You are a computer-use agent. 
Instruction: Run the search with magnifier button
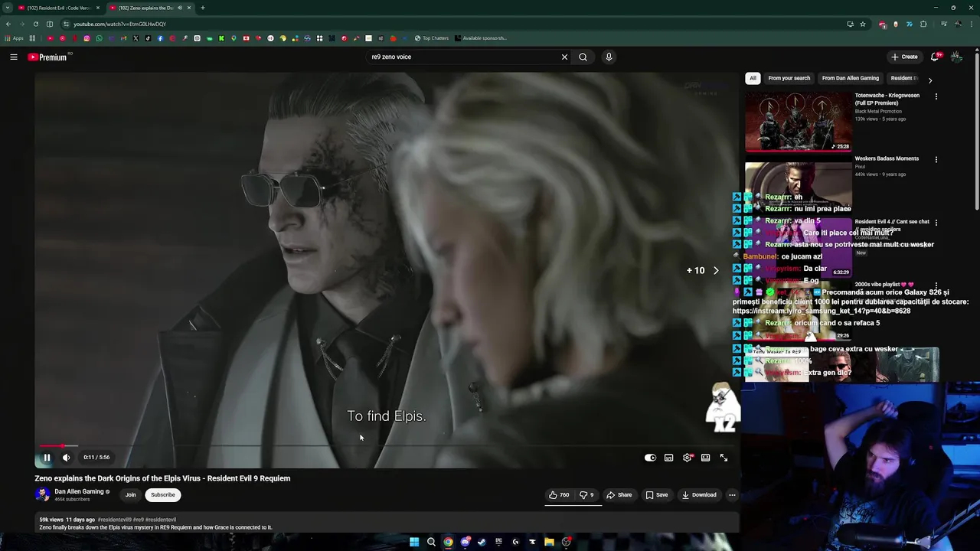583,57
